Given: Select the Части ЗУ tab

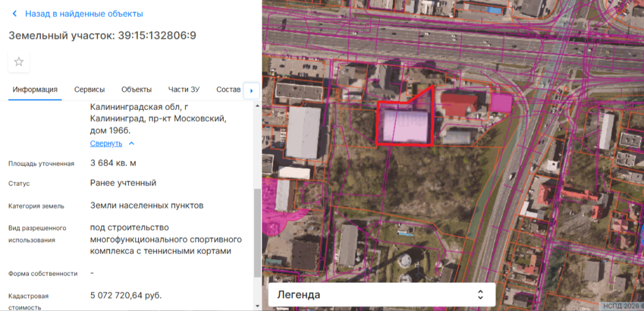Looking at the screenshot, I should pos(184,90).
